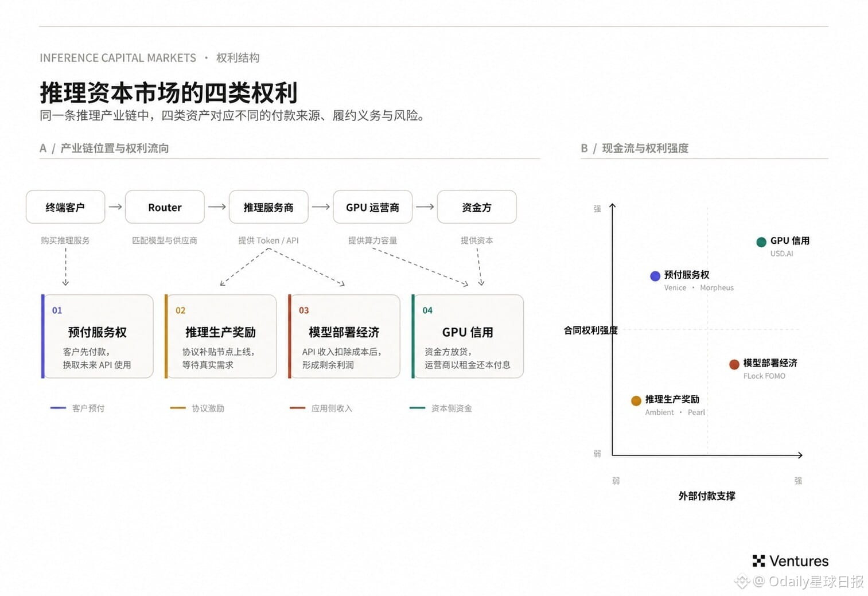
Task: Click section heading B / 现金流与权利强度
Action: click(635, 148)
